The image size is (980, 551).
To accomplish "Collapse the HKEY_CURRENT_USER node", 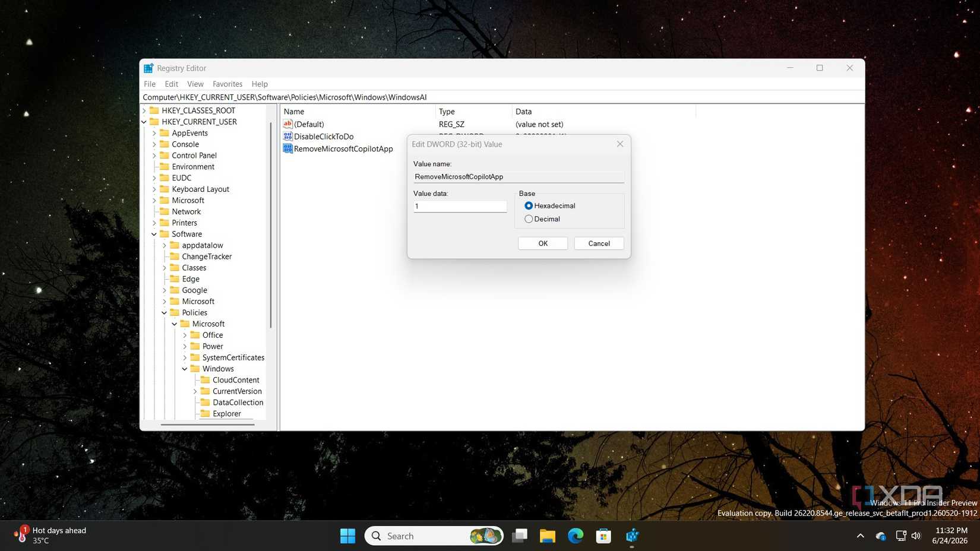I will [x=144, y=122].
